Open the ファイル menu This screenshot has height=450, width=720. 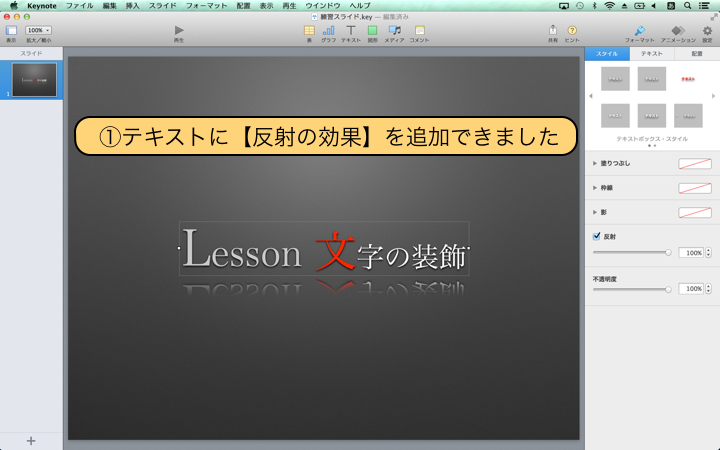pyautogui.click(x=79, y=6)
